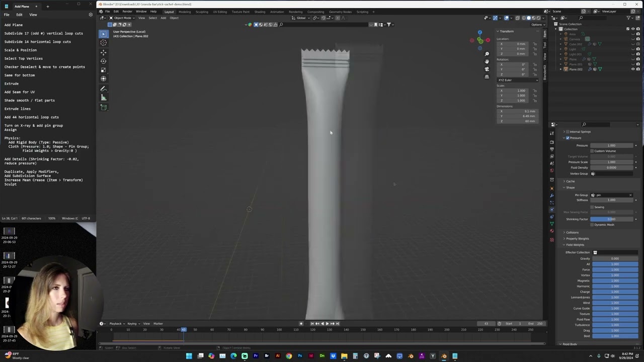Open the Edit menu in Notepad
The width and height of the screenshot is (644, 362).
(20, 15)
